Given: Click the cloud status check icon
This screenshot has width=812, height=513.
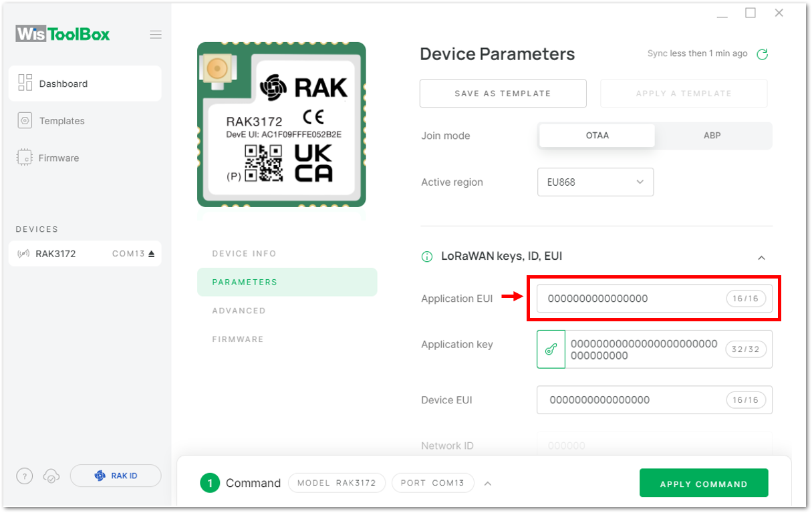Looking at the screenshot, I should [51, 476].
